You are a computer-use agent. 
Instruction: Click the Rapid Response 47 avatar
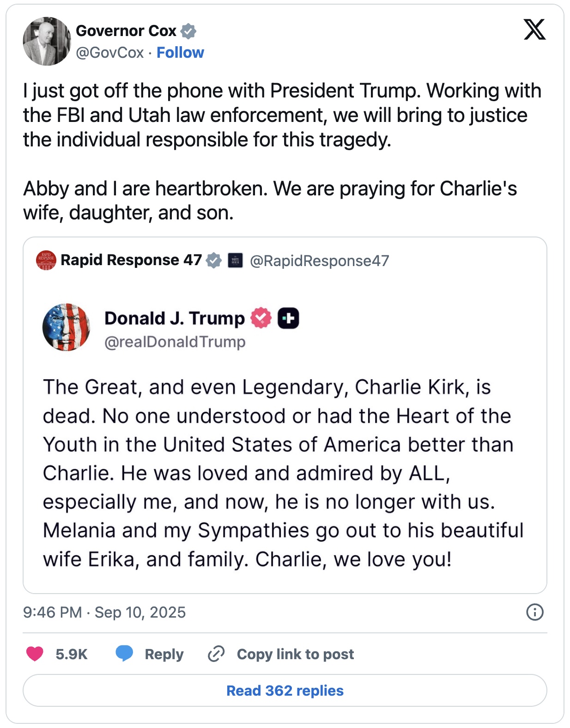coord(46,261)
